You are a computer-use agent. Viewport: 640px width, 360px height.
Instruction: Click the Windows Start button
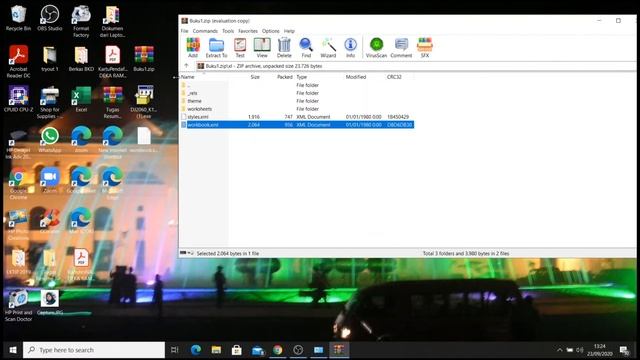pos(13,350)
